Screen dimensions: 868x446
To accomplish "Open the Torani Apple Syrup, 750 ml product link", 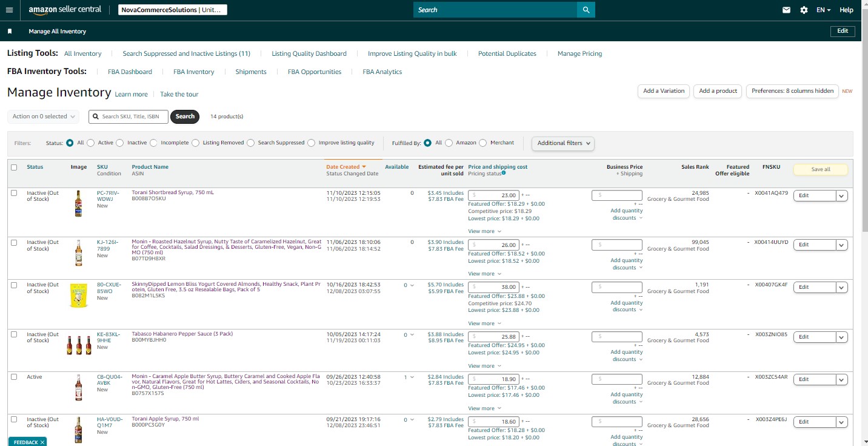I will 165,419.
